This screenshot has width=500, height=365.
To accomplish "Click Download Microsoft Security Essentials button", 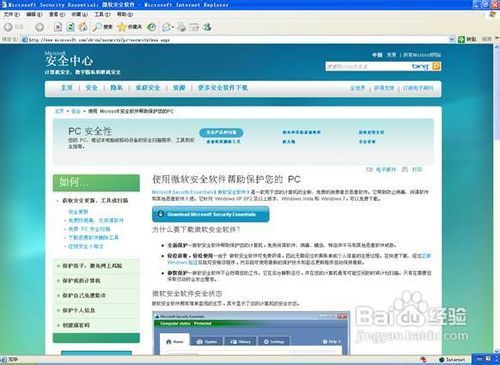I will [211, 214].
